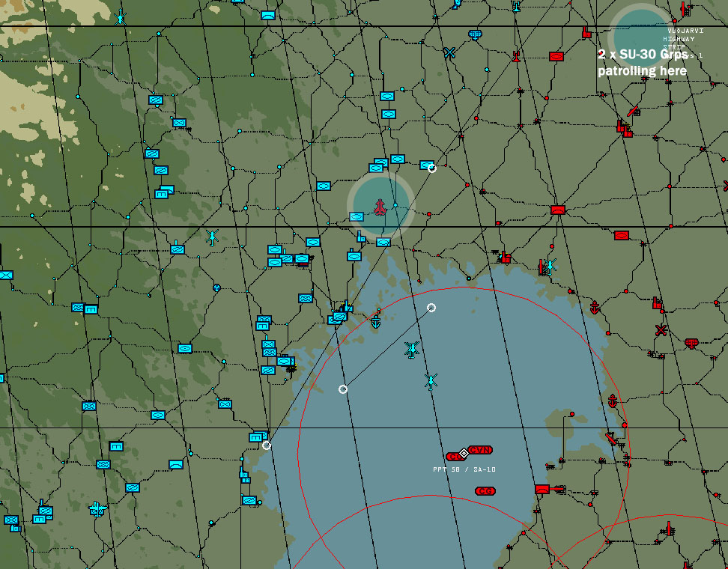This screenshot has height=569, width=728.
Task: Click the blue dome-shaped icon at the top
Action: click(x=475, y=34)
